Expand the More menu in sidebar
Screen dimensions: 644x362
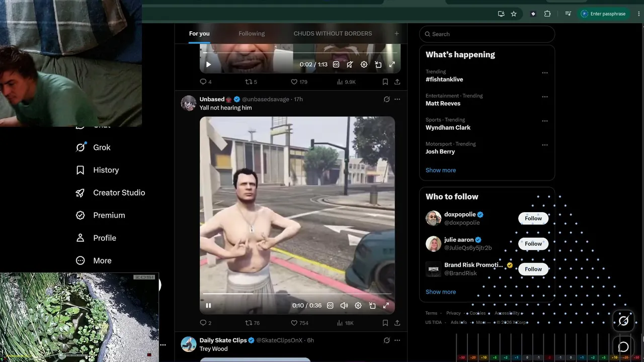(x=93, y=260)
